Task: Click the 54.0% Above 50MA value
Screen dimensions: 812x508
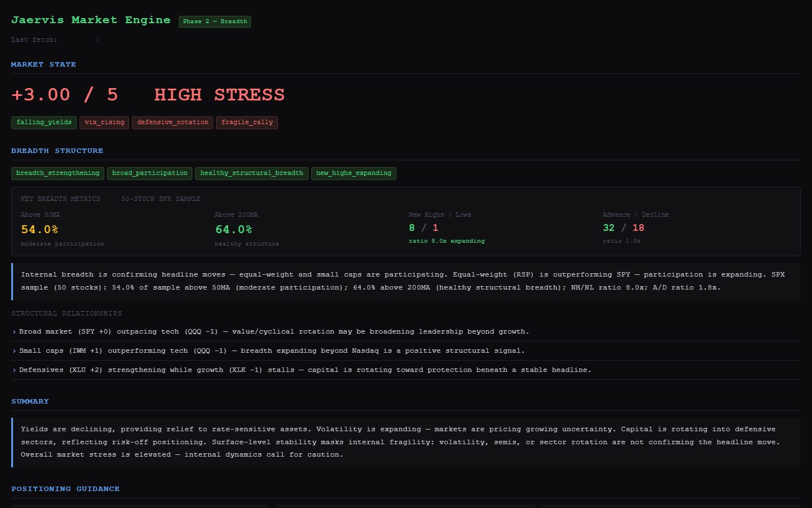Action: [x=39, y=230]
